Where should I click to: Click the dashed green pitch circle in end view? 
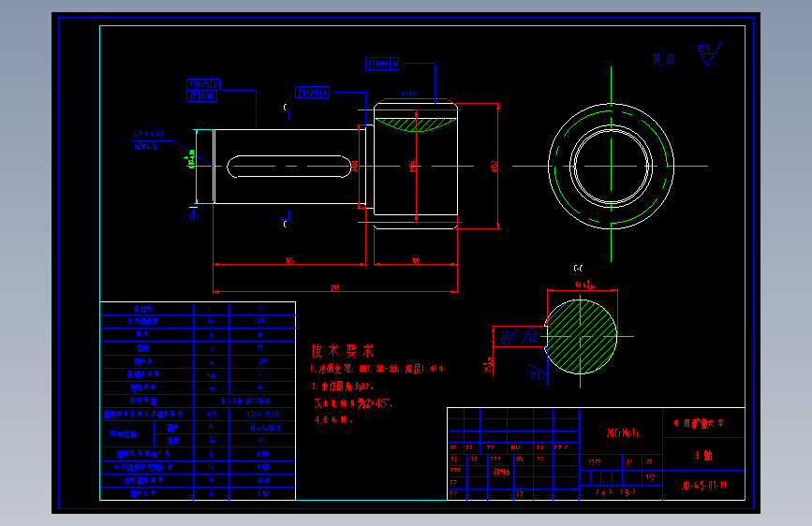pos(611,167)
